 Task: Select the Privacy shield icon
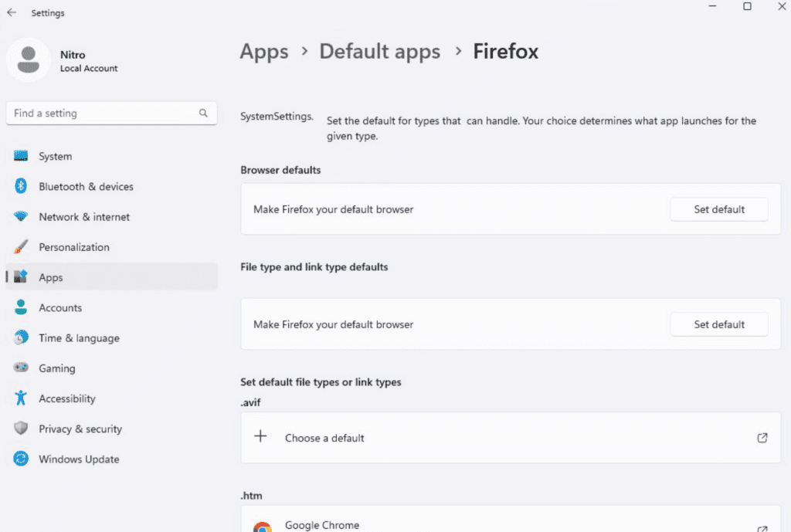(21, 428)
